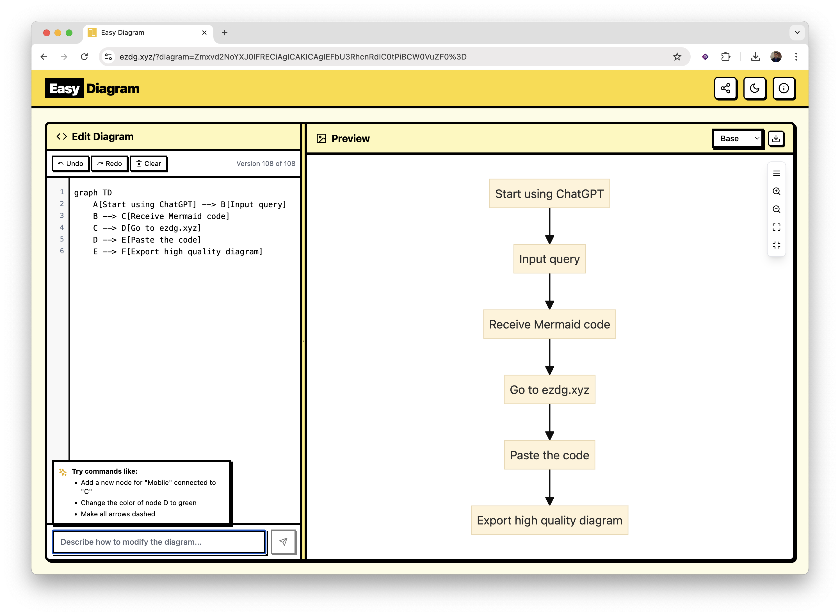Open the preview hamburger menu
The width and height of the screenshot is (840, 616).
[x=777, y=173]
